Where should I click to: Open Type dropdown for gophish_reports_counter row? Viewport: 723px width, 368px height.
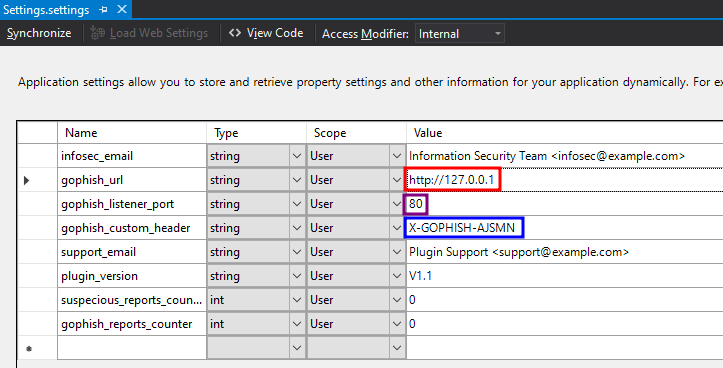297,324
